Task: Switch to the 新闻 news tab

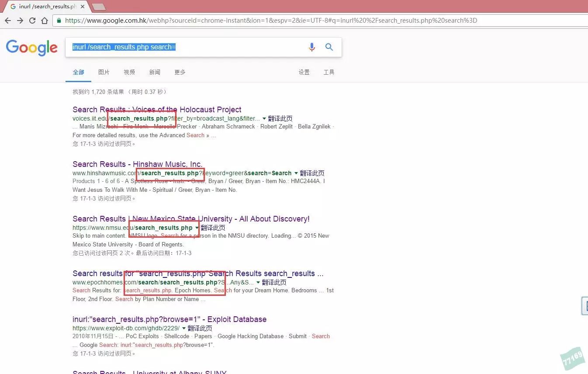Action: coord(155,72)
